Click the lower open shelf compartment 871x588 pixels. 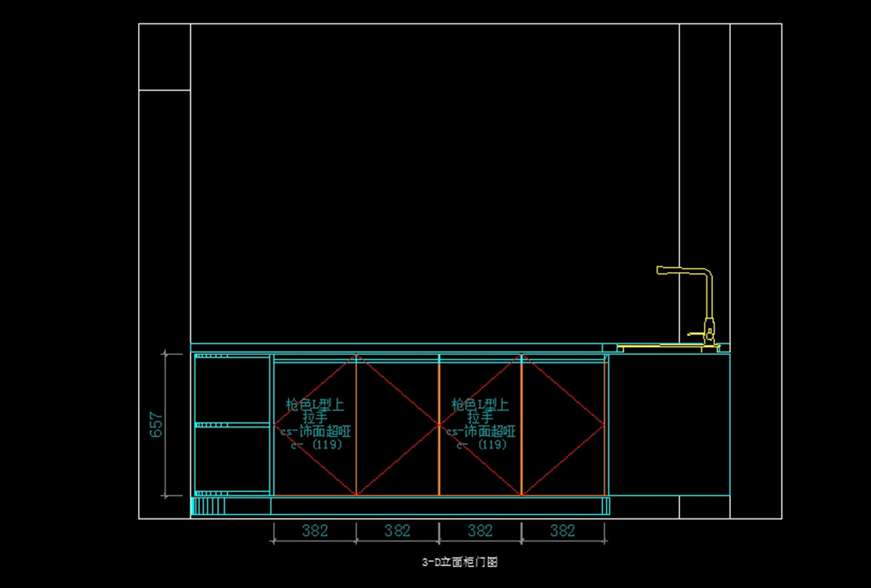(x=232, y=459)
